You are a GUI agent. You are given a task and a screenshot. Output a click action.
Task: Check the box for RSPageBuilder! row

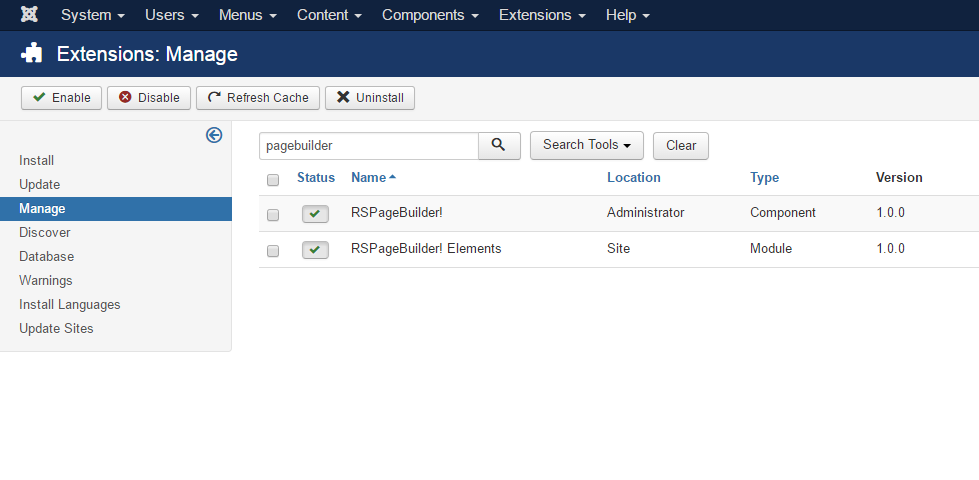tap(273, 215)
